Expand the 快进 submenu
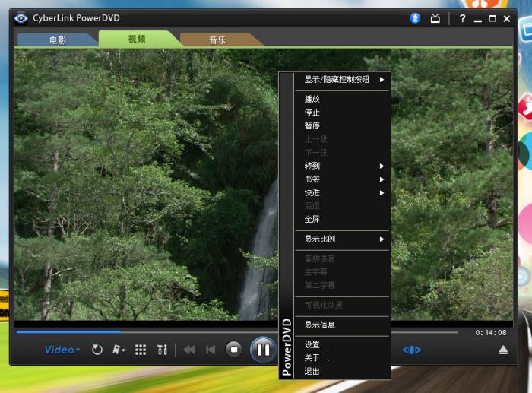This screenshot has width=532, height=393. [x=343, y=192]
